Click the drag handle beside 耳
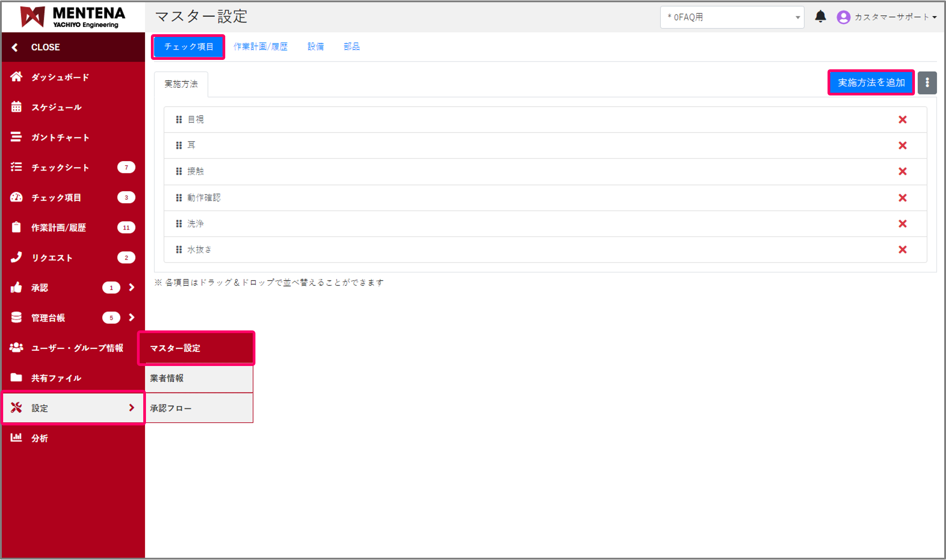The height and width of the screenshot is (560, 946). (179, 145)
